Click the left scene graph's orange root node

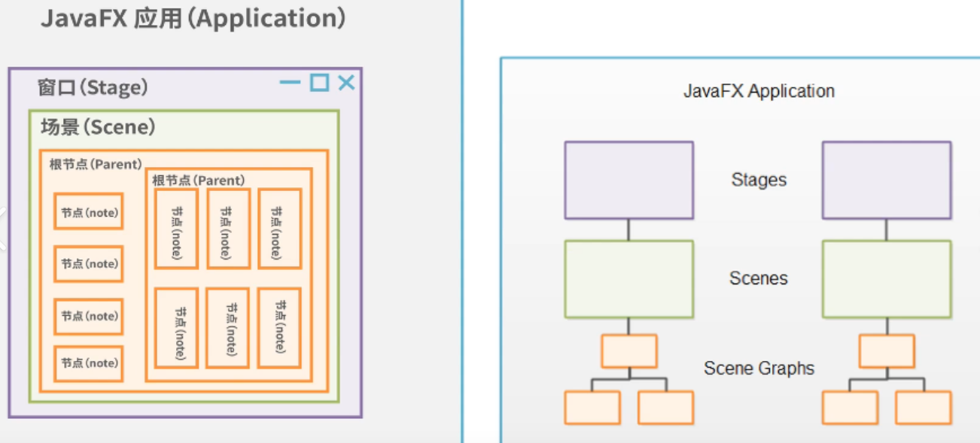pos(629,351)
